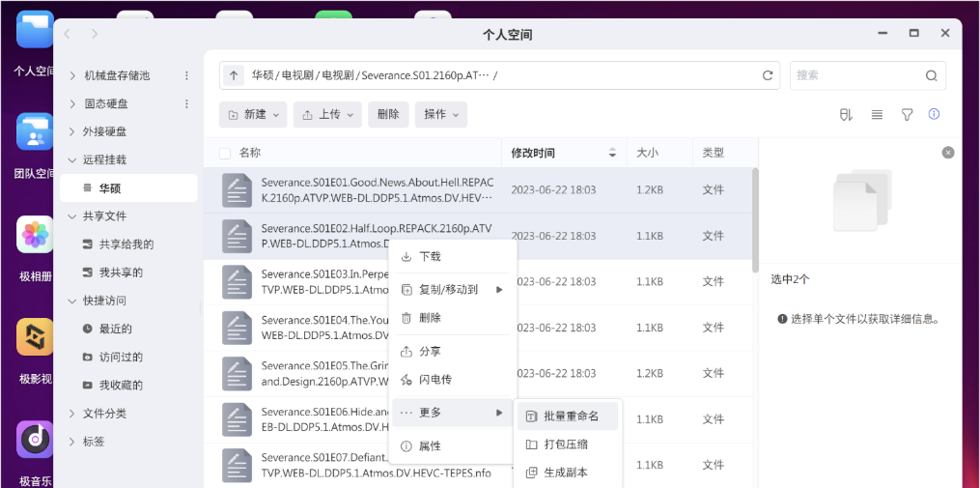Focus the 搜索 input field
980x488 pixels.
point(859,75)
